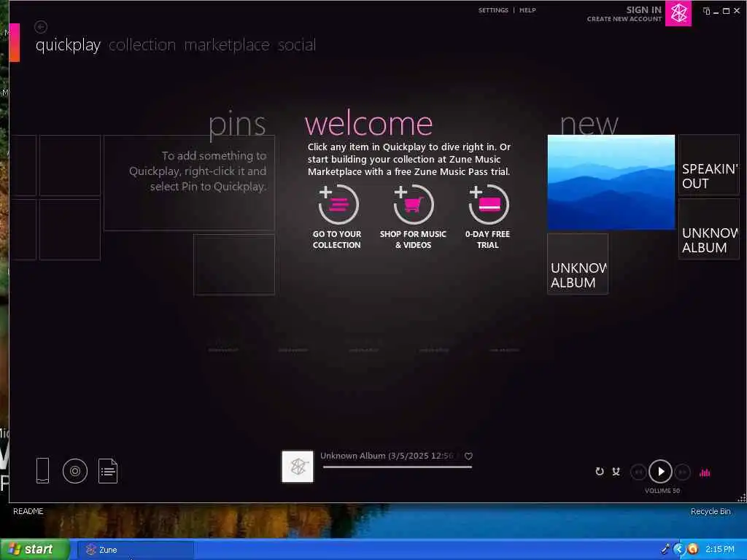Open the Windows Start menu
The height and width of the screenshot is (560, 747).
[35, 550]
